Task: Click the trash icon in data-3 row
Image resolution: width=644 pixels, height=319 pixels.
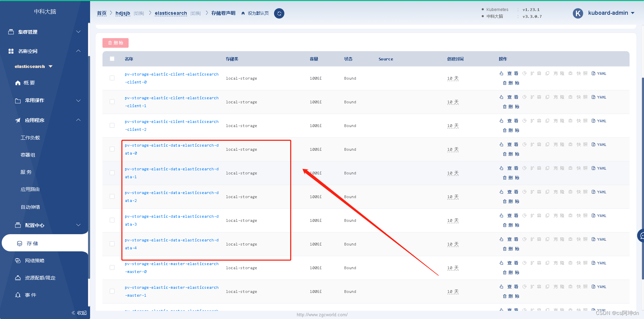Action: pyautogui.click(x=505, y=225)
